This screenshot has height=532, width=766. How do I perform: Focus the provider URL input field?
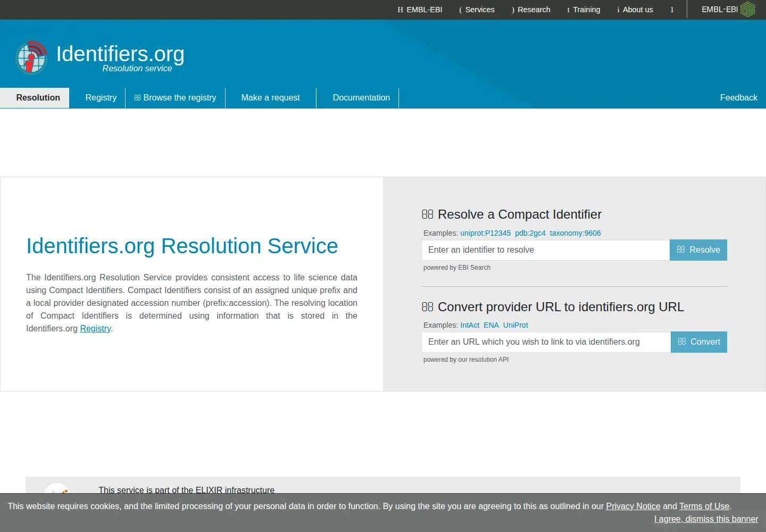[x=546, y=342]
